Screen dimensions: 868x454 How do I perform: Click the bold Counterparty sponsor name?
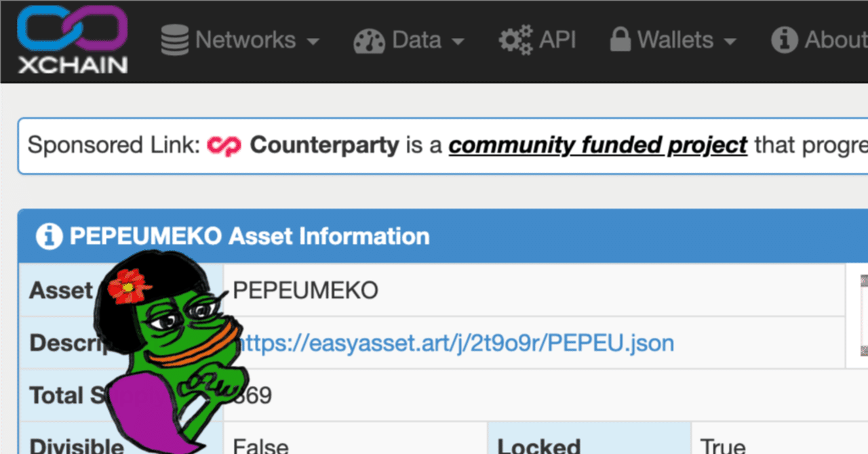point(324,145)
